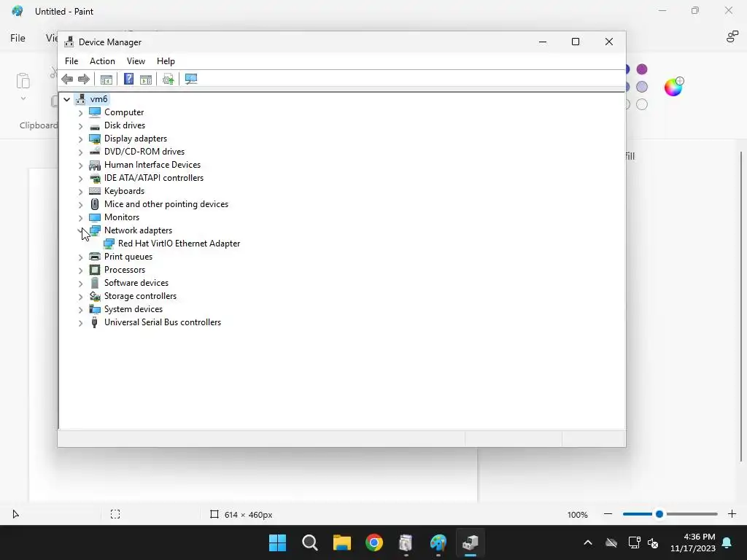Click zoom out minus button in Paint
Screen dimensions: 747x560
[x=608, y=514]
